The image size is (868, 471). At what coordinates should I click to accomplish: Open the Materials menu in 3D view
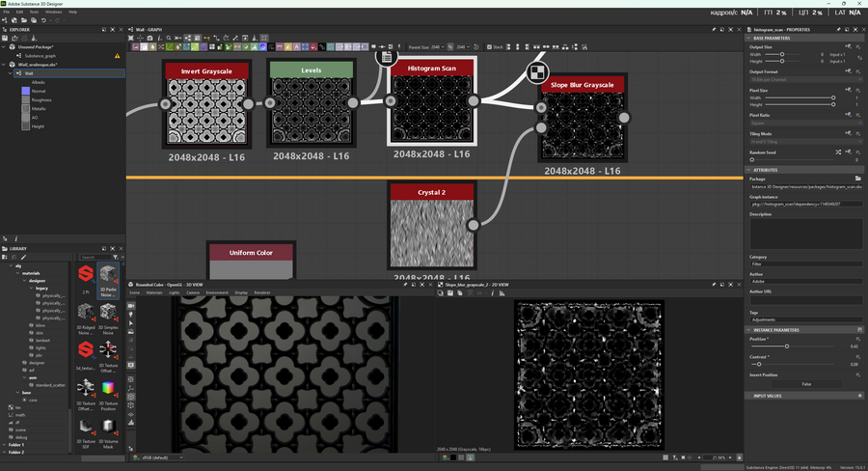[x=155, y=291]
